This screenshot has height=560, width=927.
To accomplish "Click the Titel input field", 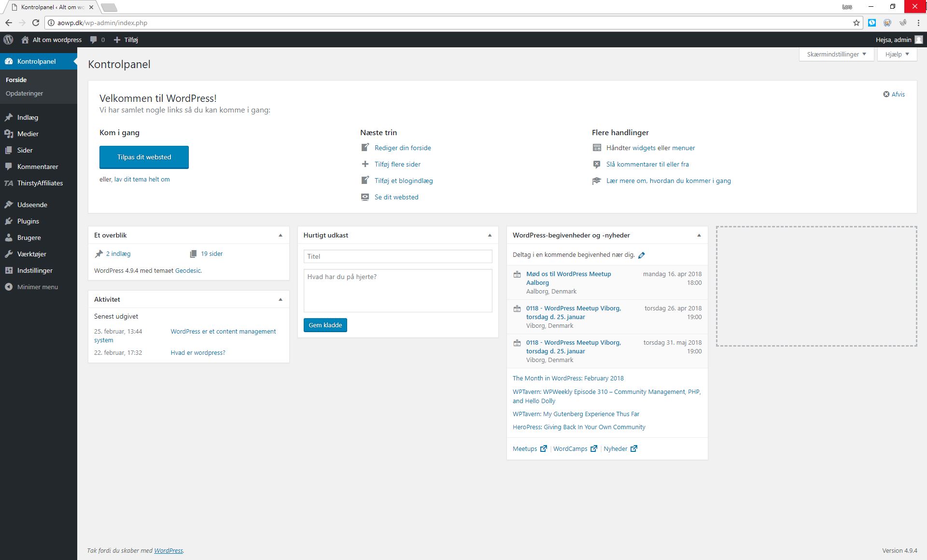I will [397, 256].
